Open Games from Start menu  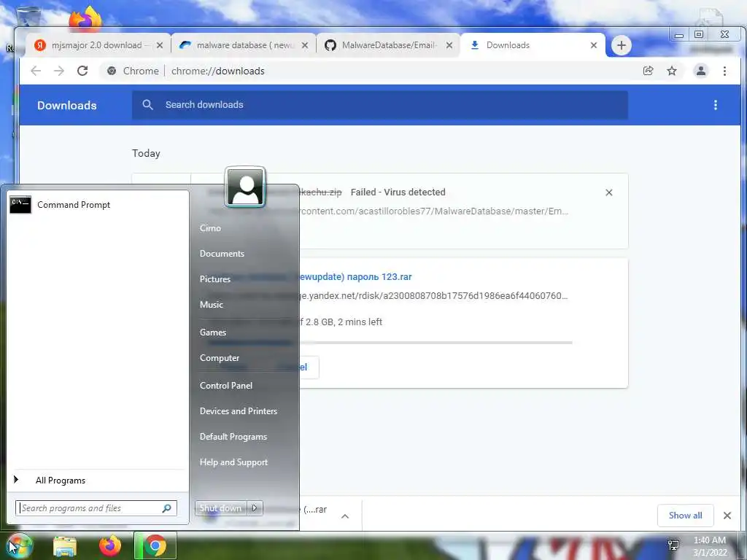(x=212, y=332)
